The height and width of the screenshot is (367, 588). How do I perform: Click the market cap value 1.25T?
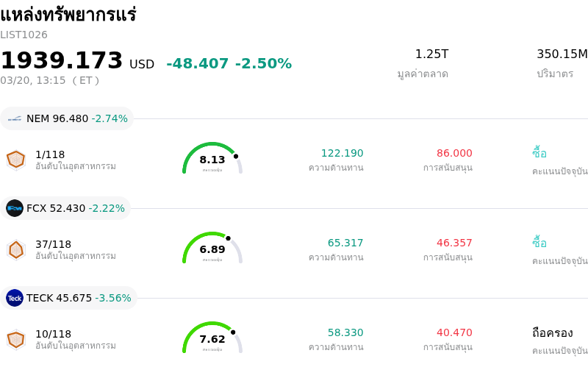pos(431,54)
